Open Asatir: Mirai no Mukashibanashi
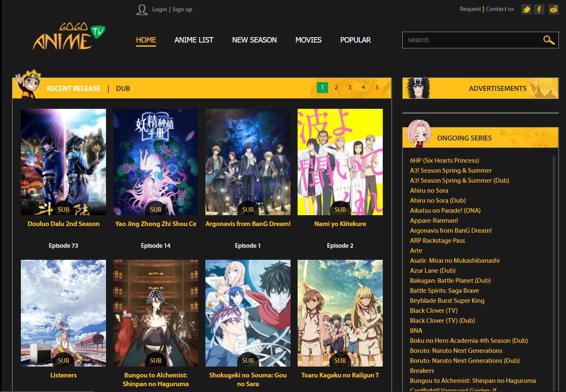 [455, 261]
